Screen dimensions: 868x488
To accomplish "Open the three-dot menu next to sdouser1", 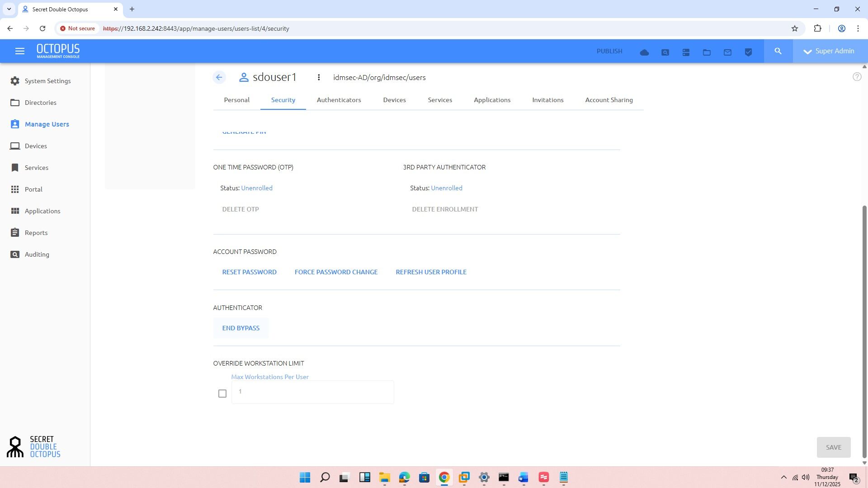I will 319,77.
